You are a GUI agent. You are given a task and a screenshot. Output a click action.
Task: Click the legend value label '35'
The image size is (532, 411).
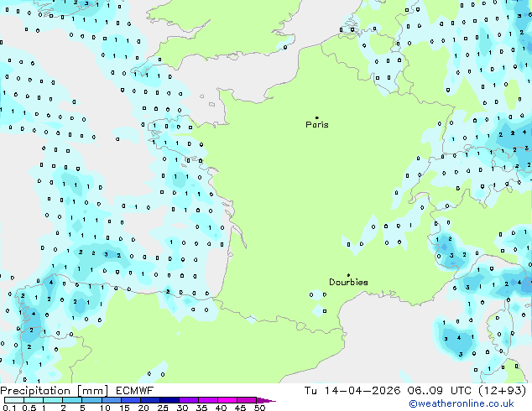pos(201,408)
